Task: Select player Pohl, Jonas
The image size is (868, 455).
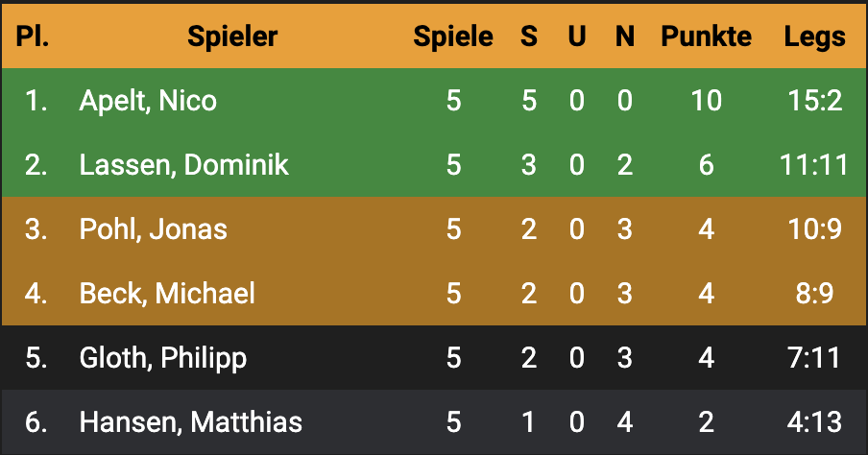Action: pyautogui.click(x=153, y=229)
